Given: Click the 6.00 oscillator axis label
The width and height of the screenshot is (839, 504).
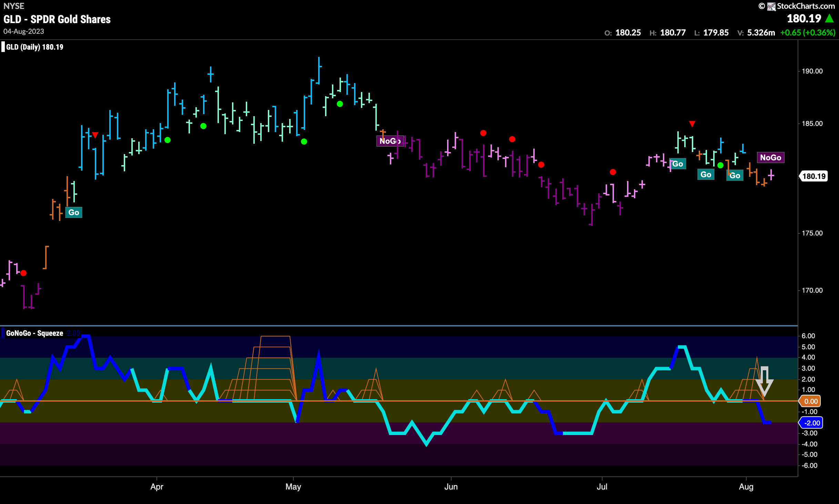Looking at the screenshot, I should (808, 336).
